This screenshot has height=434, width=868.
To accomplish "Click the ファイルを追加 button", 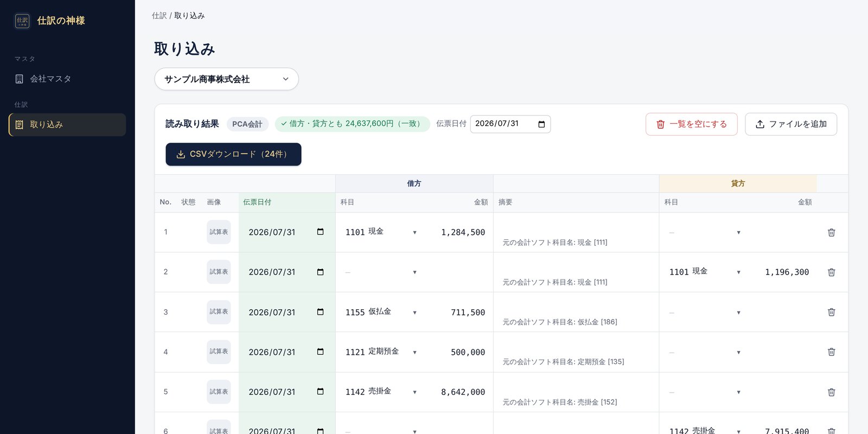I will [x=790, y=124].
